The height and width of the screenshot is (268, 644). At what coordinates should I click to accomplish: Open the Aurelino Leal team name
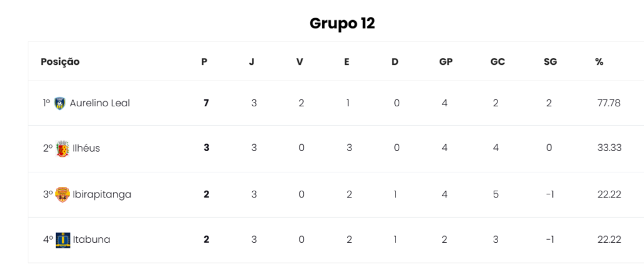coord(100,103)
